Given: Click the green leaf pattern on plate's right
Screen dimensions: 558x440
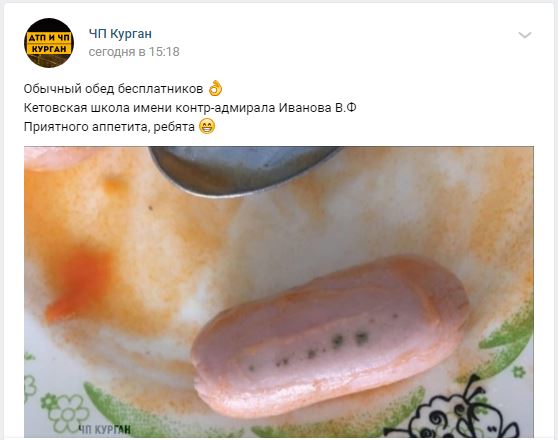Looking at the screenshot, I should pos(507,333).
